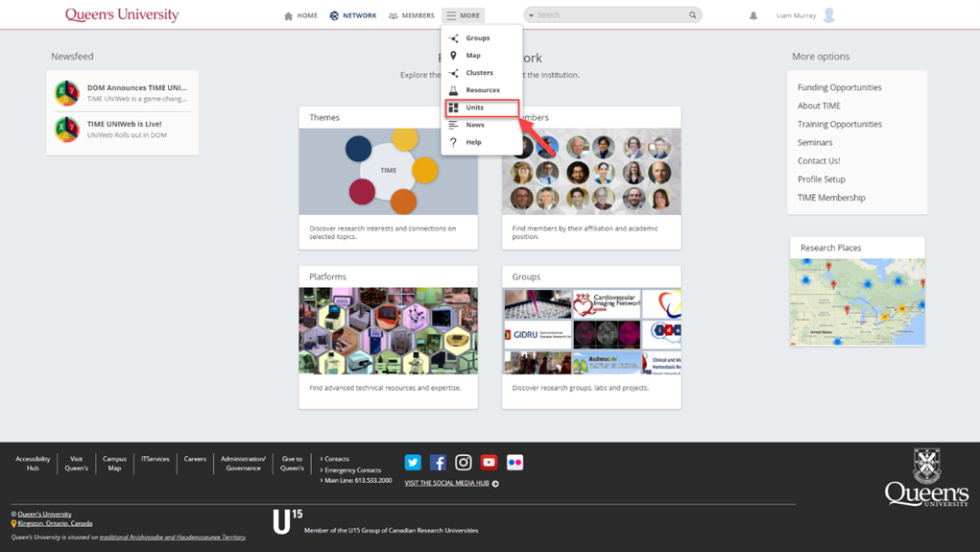Open the Funding Opportunities link
The height and width of the screenshot is (552, 980).
[839, 87]
